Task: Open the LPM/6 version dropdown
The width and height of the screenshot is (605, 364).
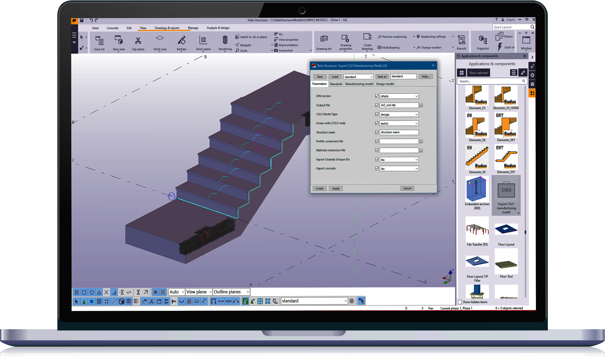Action: click(x=399, y=96)
